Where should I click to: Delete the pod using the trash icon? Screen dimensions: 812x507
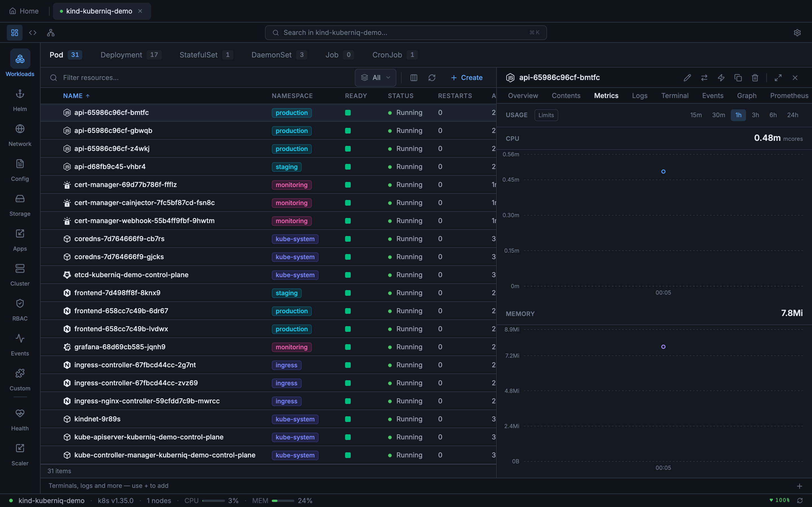click(x=754, y=77)
